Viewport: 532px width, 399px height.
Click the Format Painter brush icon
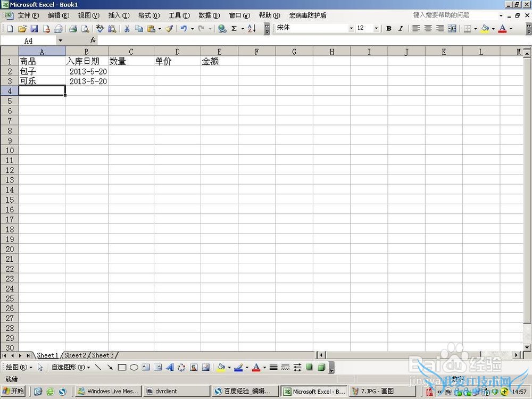169,29
